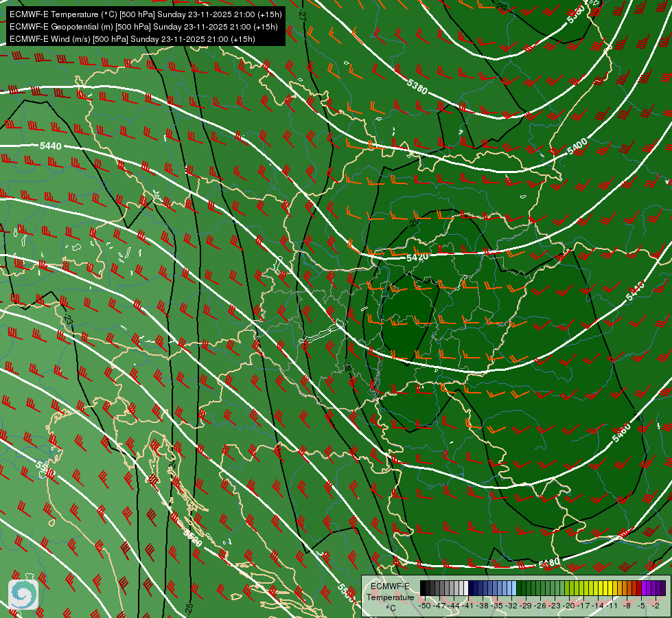Click the 5480 geopotential contour label
The width and height of the screenshot is (672, 618).
pyautogui.click(x=549, y=562)
